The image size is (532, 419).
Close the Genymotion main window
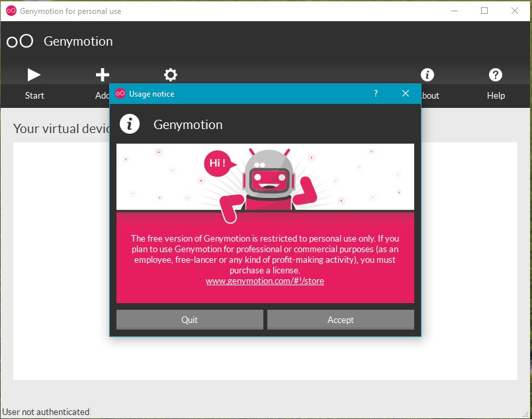click(514, 11)
